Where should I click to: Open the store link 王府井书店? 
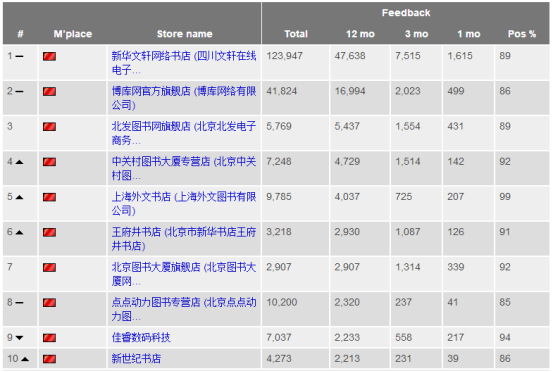coord(184,239)
